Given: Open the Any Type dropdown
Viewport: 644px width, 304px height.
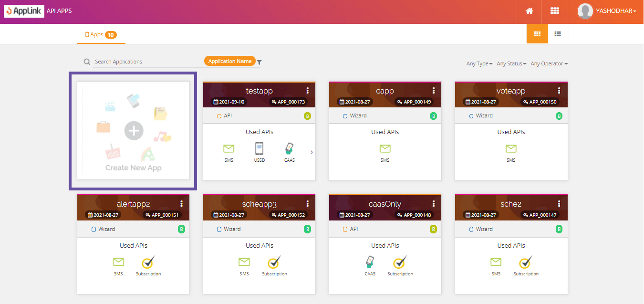Looking at the screenshot, I should (x=479, y=63).
